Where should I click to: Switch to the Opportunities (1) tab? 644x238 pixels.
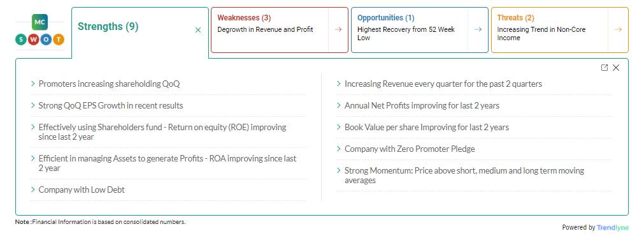tap(385, 18)
